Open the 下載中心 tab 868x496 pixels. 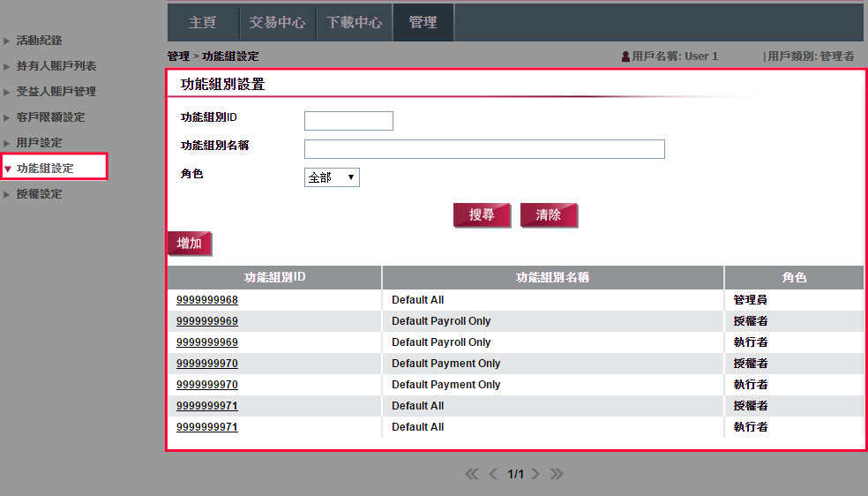pos(354,22)
